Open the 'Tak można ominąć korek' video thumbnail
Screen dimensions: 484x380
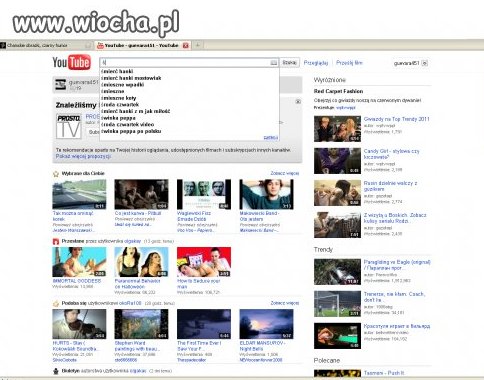click(79, 194)
